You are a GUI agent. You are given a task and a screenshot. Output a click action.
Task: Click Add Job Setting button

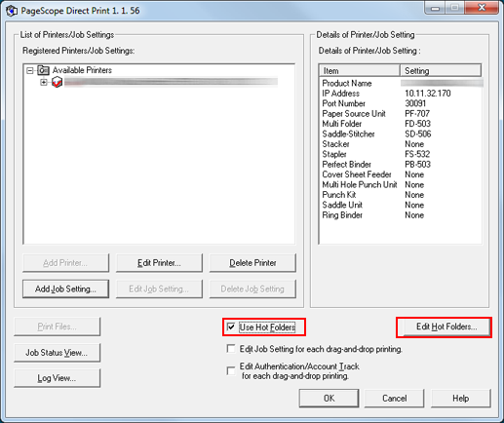pyautogui.click(x=65, y=288)
